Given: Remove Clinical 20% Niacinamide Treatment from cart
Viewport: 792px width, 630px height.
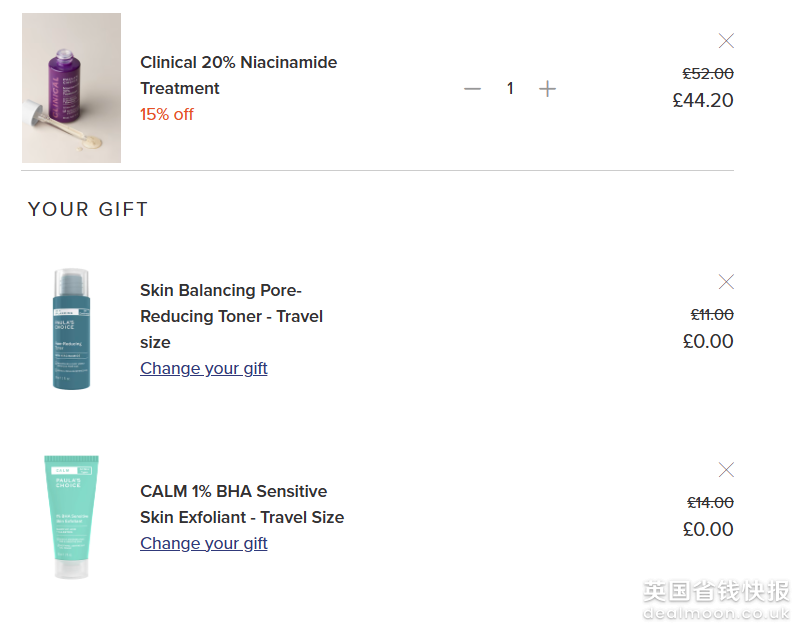Looking at the screenshot, I should coord(726,41).
